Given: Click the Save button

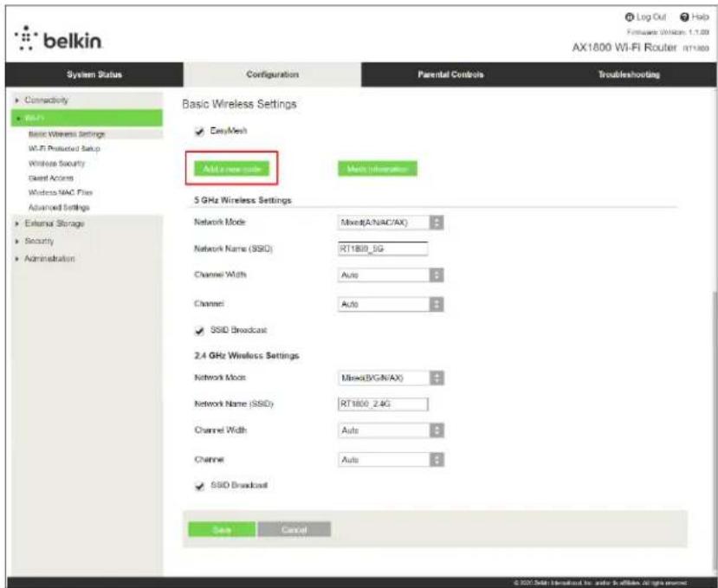Looking at the screenshot, I should 222,529.
